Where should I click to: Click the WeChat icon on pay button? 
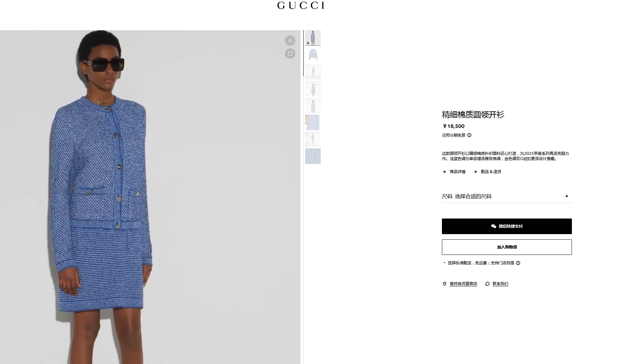(494, 226)
